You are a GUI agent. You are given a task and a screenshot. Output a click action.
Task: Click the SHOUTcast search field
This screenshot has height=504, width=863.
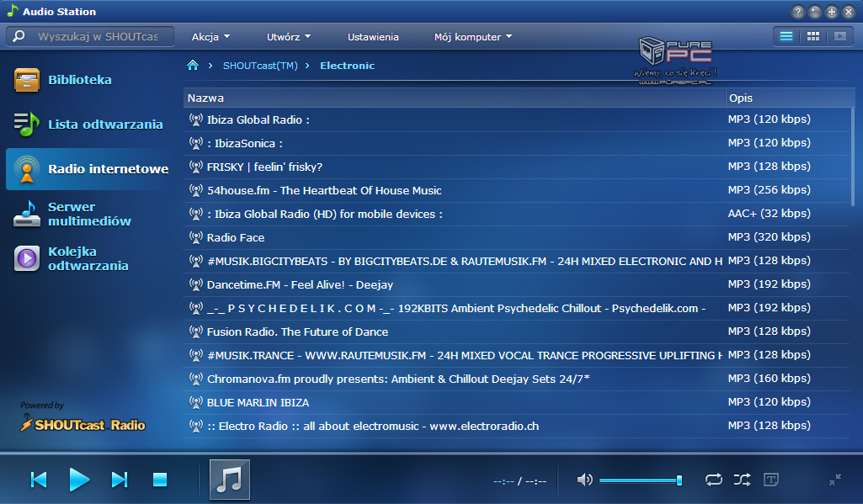tap(98, 36)
